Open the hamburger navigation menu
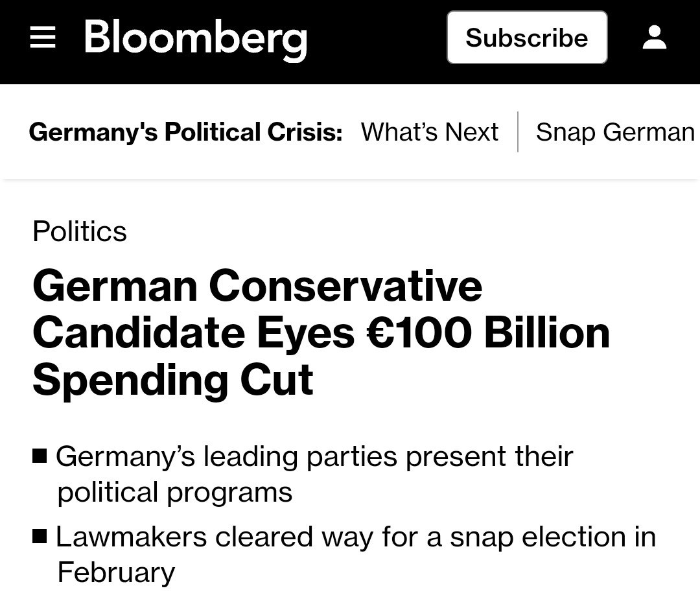The image size is (700, 608). point(43,38)
